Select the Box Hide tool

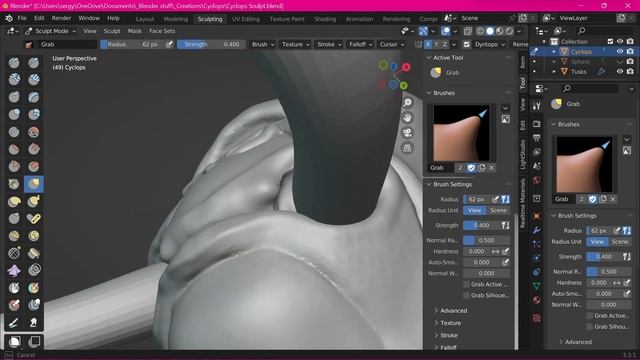34,341
